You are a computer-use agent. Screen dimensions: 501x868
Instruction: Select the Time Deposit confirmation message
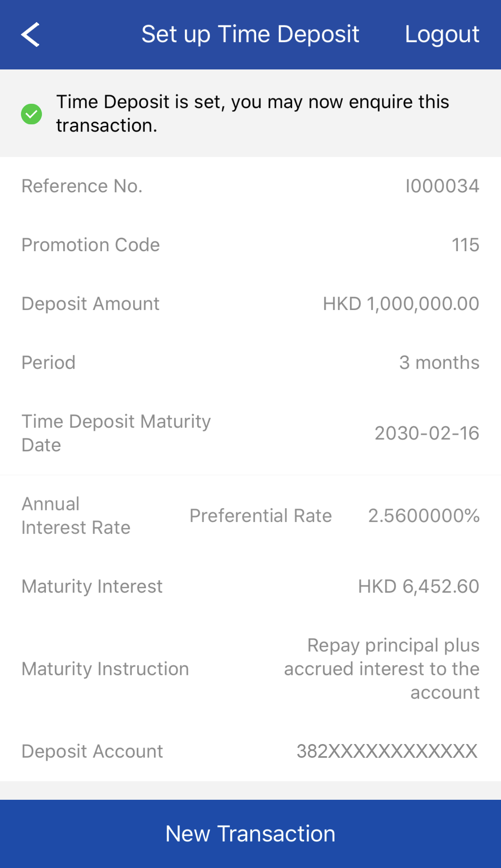coord(253,113)
